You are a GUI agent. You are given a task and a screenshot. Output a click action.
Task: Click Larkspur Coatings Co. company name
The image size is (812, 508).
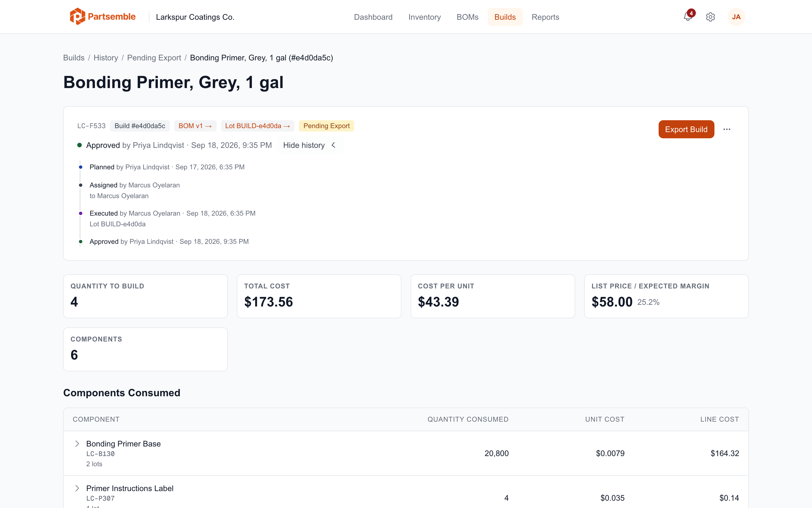pyautogui.click(x=195, y=17)
